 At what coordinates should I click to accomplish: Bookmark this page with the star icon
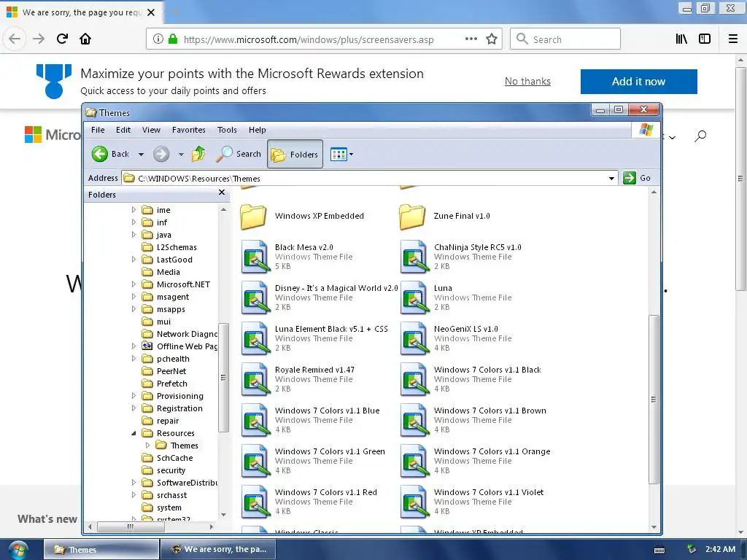tap(492, 39)
